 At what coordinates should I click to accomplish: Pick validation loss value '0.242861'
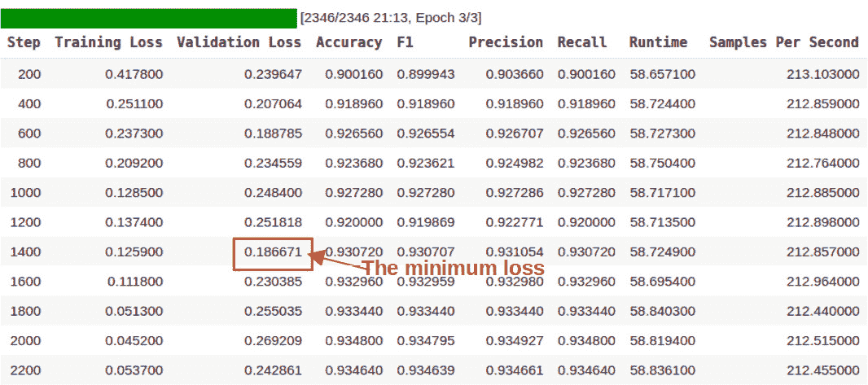[274, 370]
